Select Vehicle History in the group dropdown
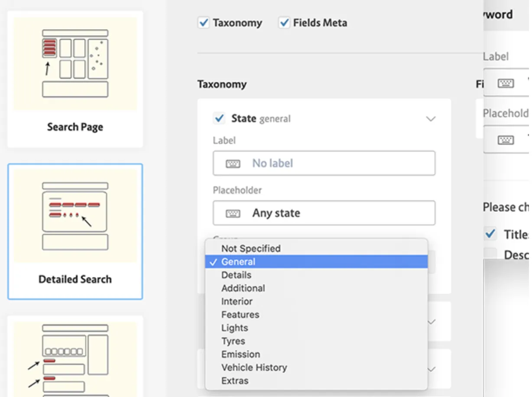Viewport: 532px width, 397px height. pos(316,368)
